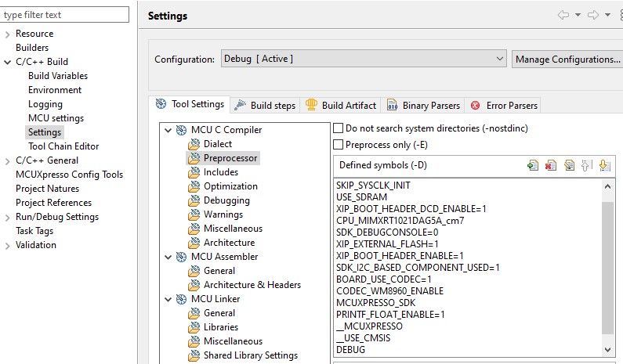Click the forward navigation arrow icon
Viewport: 623px width, 364px height.
pos(593,15)
